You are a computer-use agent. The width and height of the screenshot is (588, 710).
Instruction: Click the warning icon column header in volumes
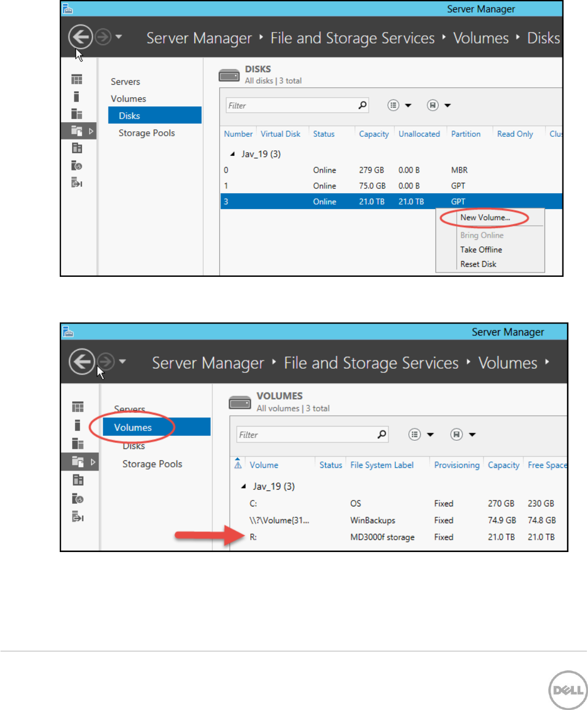[x=238, y=464]
